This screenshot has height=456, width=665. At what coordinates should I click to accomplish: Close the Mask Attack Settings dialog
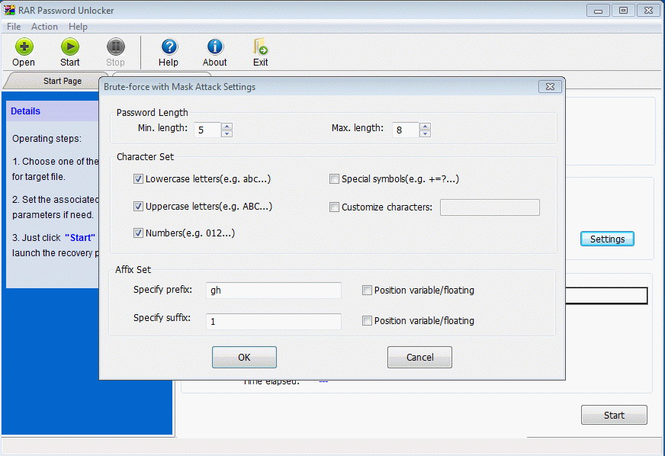point(550,87)
